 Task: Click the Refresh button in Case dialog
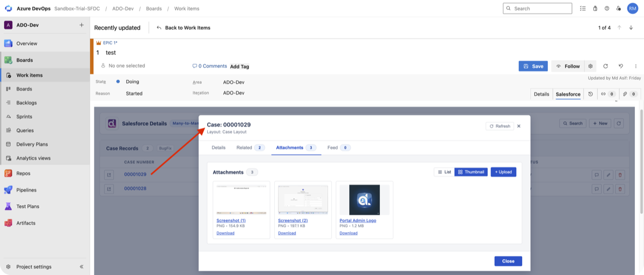tap(500, 126)
